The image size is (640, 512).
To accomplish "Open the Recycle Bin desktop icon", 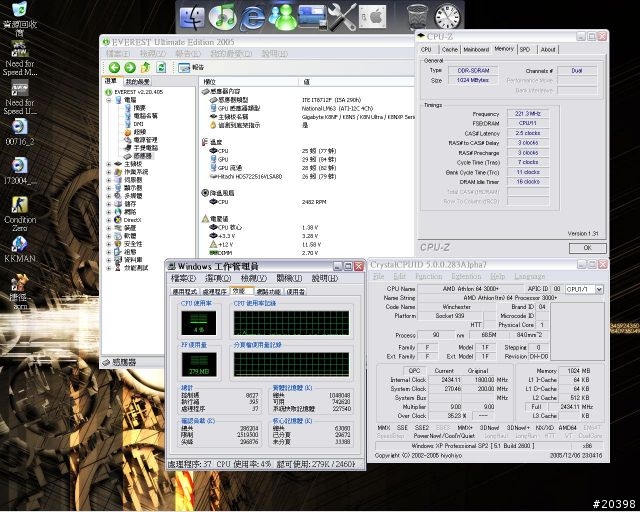I will pyautogui.click(x=20, y=19).
